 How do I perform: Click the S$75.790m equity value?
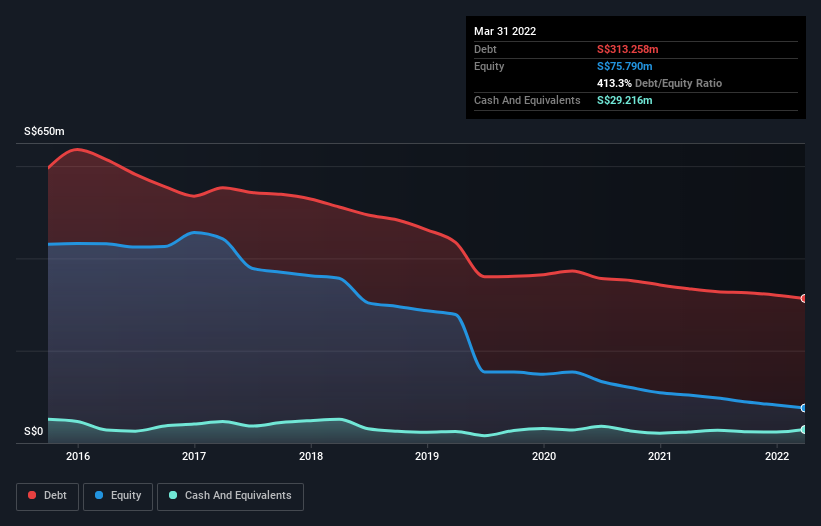(x=625, y=66)
